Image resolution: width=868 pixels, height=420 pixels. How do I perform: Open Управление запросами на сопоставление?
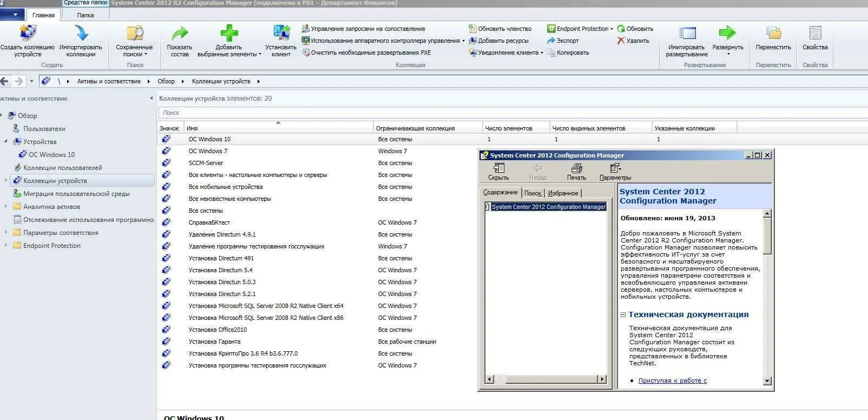coord(363,29)
